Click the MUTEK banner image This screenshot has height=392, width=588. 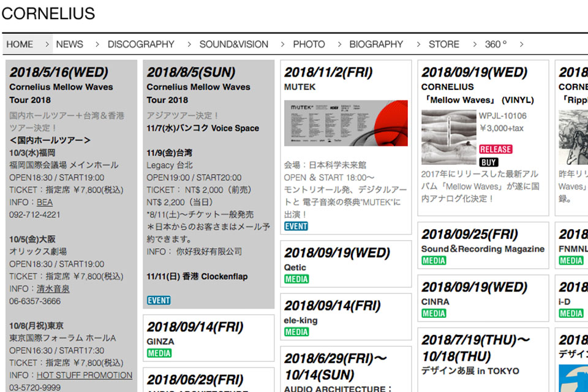(x=345, y=123)
